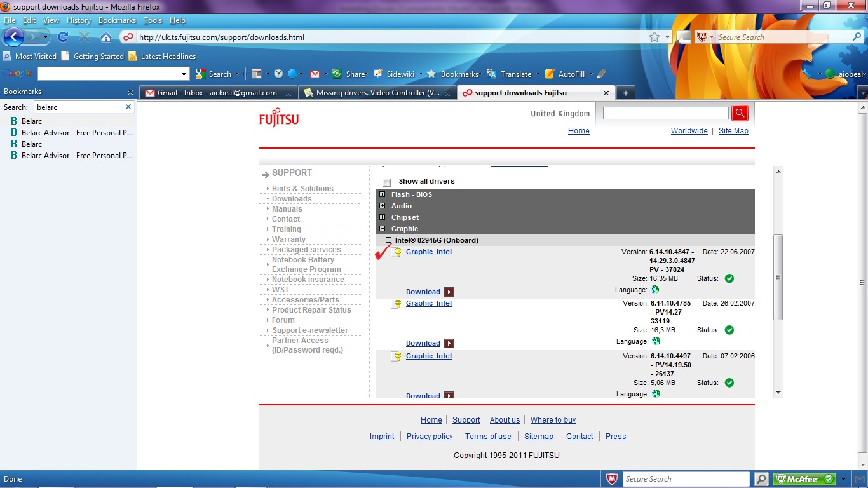868x488 pixels.
Task: Open the Tools menu
Action: click(x=153, y=20)
